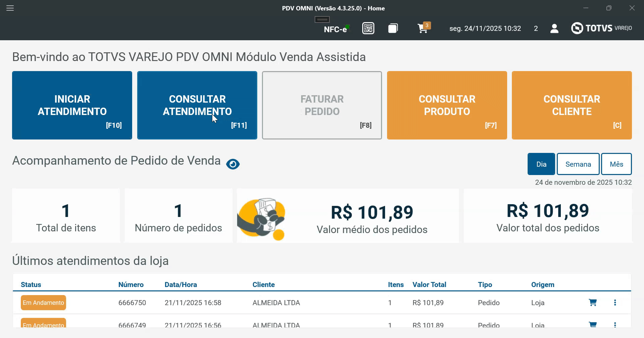Select the Dia period tab
This screenshot has width=644, height=338.
point(541,164)
